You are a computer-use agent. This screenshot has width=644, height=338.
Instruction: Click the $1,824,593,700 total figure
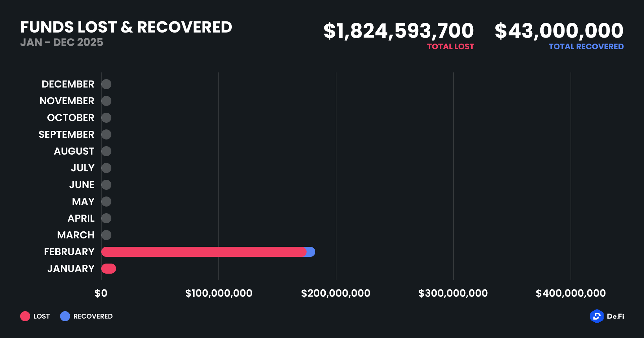click(x=398, y=31)
